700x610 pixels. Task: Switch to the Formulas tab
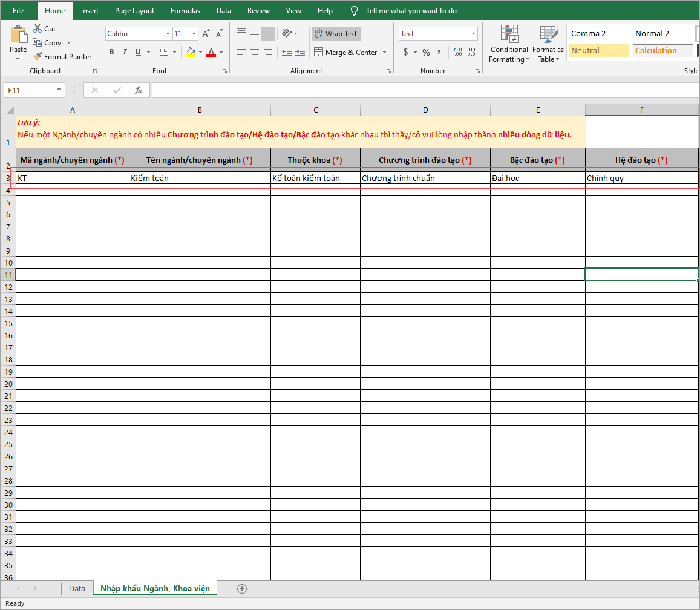pyautogui.click(x=185, y=11)
